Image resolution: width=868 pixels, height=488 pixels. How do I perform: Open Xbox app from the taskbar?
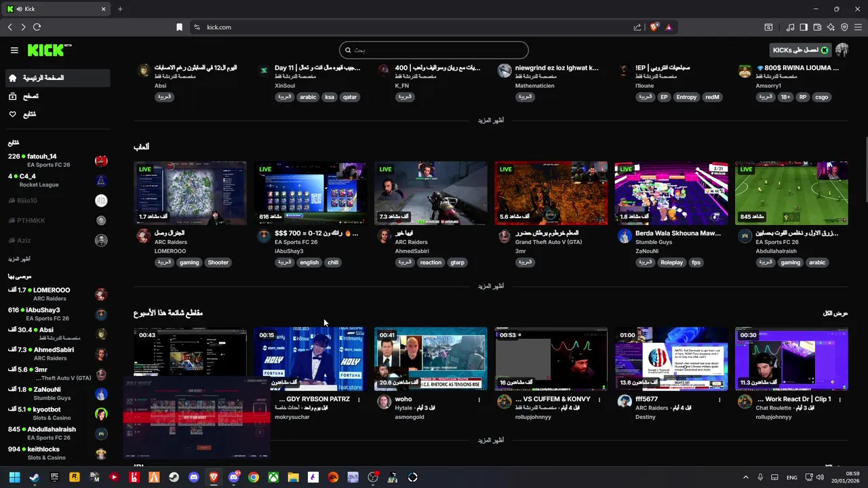(x=273, y=477)
